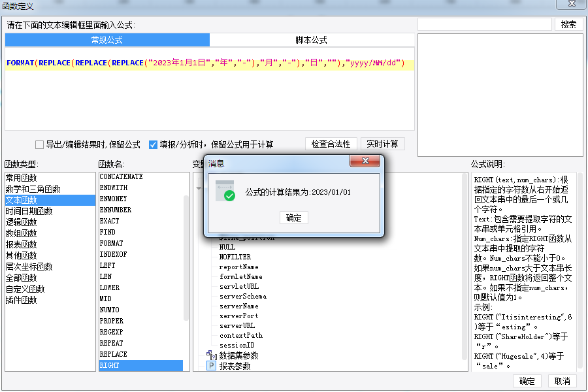588x392 pixels.
Task: Enable 导出/编辑结果时,保留公式 checkbox
Action: [x=39, y=144]
